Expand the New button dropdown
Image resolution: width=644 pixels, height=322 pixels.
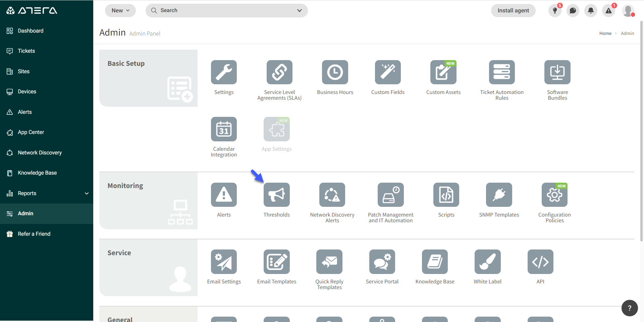[x=120, y=10]
